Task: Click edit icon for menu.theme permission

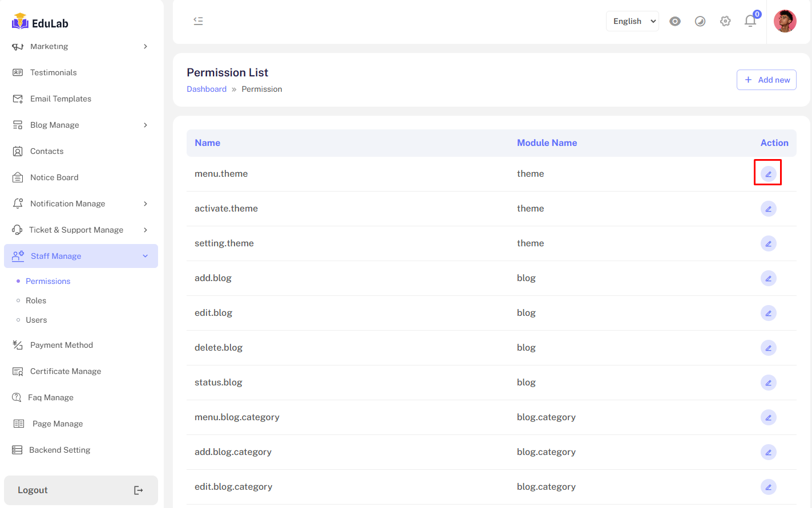Action: 768,174
